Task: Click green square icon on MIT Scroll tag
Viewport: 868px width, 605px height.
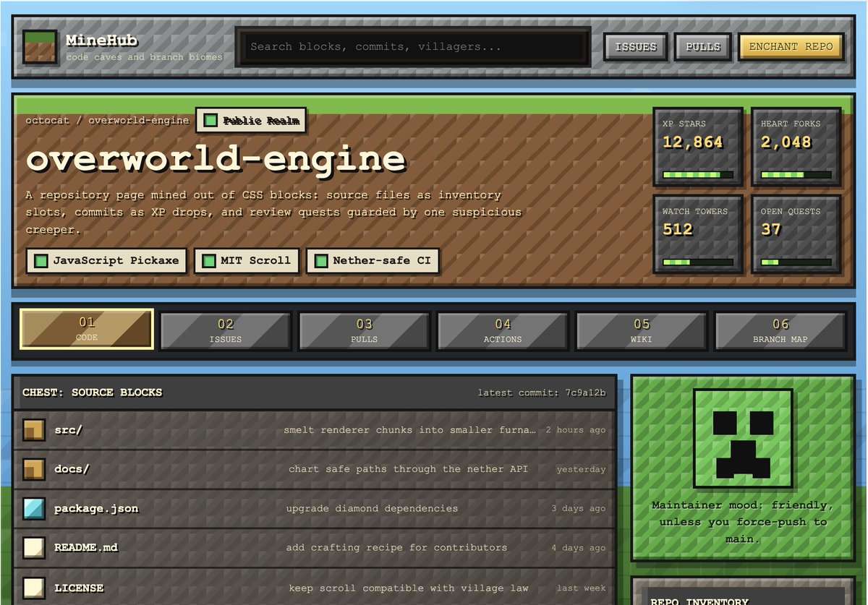Action: (208, 260)
